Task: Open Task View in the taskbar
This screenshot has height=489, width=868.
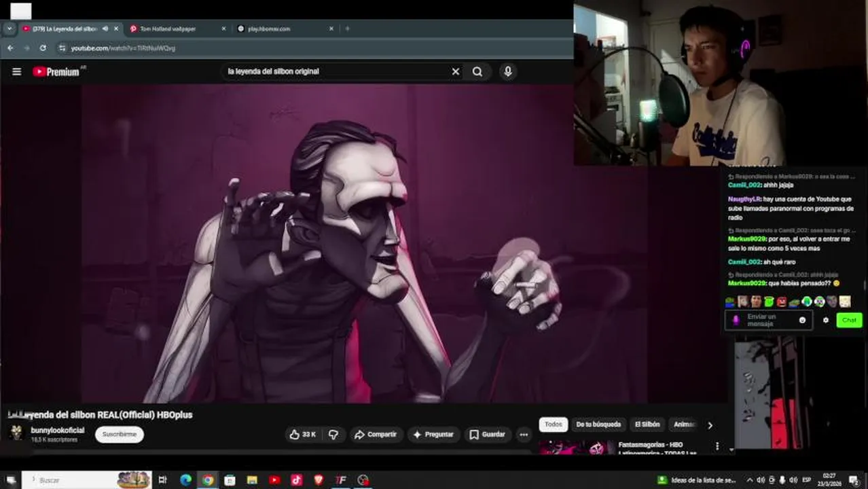Action: pos(162,480)
